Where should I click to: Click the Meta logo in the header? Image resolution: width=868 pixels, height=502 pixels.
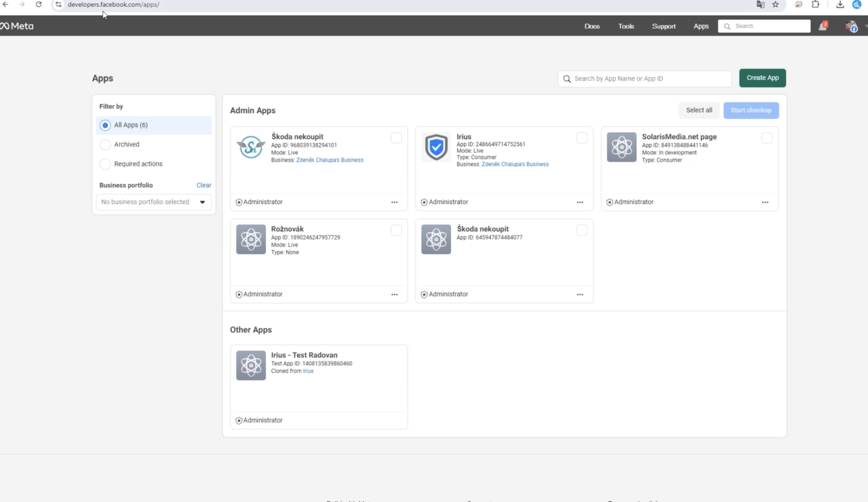(17, 26)
